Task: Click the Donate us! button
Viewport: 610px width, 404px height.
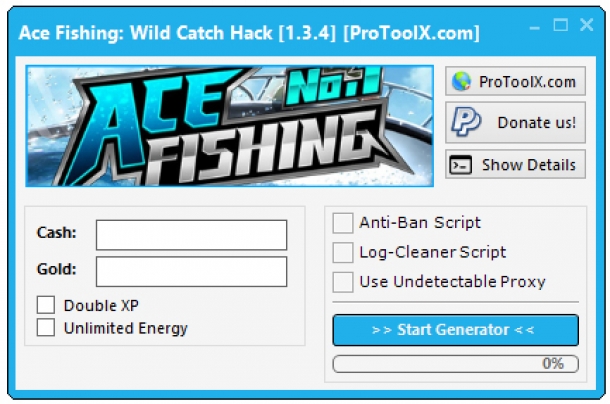Action: 515,122
